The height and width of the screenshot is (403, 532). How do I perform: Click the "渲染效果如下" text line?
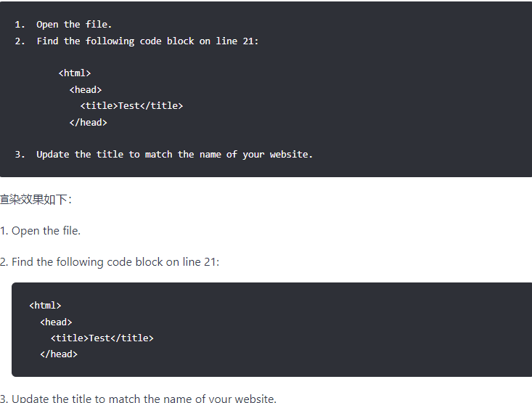pyautogui.click(x=36, y=200)
